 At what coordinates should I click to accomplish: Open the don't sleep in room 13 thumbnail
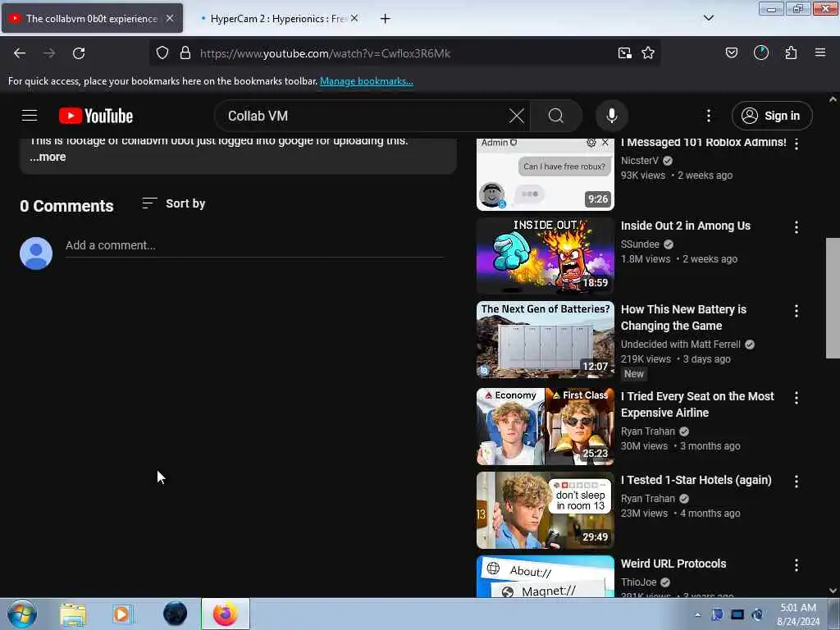pos(546,510)
